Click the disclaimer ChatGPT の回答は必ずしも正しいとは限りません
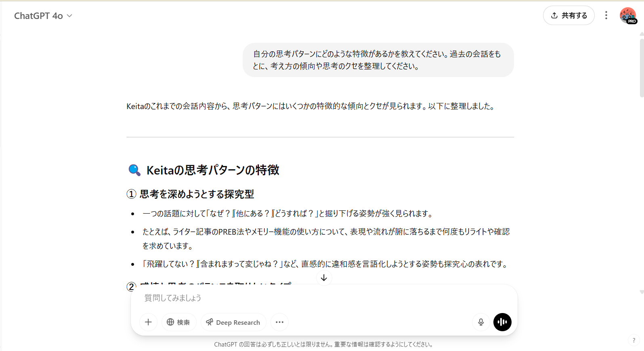The width and height of the screenshot is (644, 351). point(324,345)
